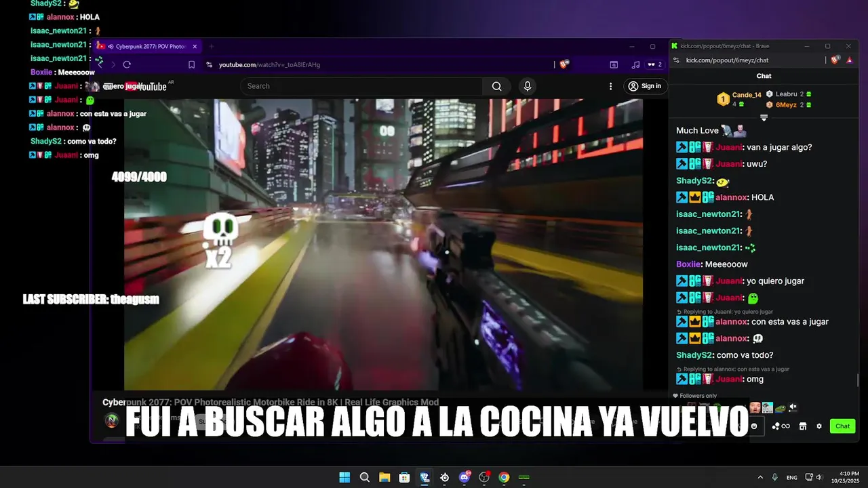Screen dimensions: 868x488
Task: Open the emoji picker in chat input
Action: (x=754, y=426)
